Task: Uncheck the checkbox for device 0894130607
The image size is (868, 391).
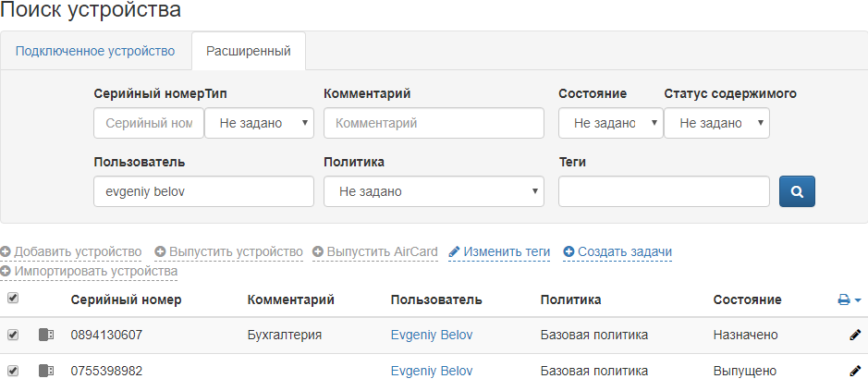Action: coord(13,335)
